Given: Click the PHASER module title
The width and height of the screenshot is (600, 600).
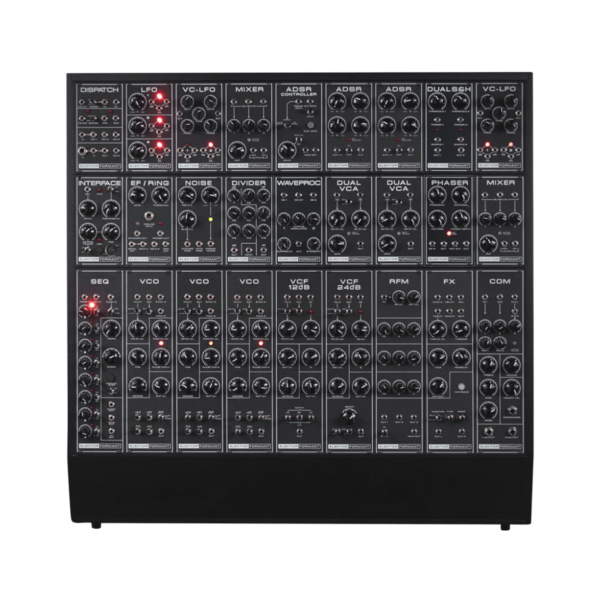Looking at the screenshot, I should (x=449, y=183).
